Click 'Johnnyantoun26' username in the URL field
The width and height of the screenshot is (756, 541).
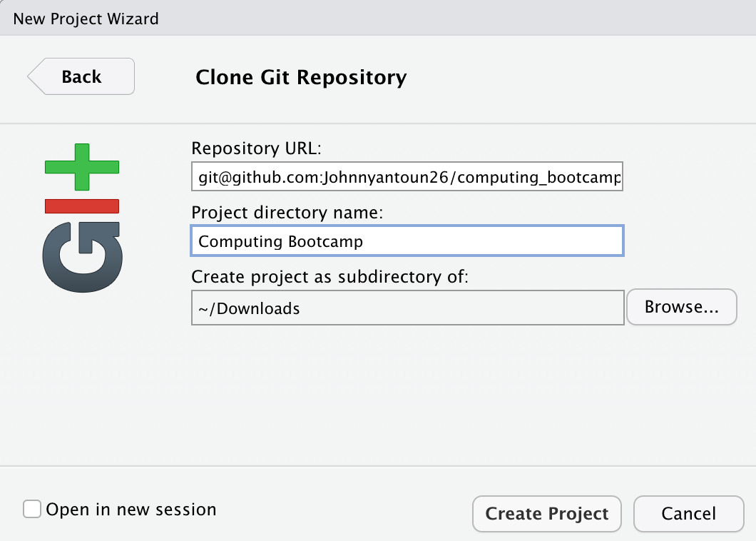(x=385, y=177)
